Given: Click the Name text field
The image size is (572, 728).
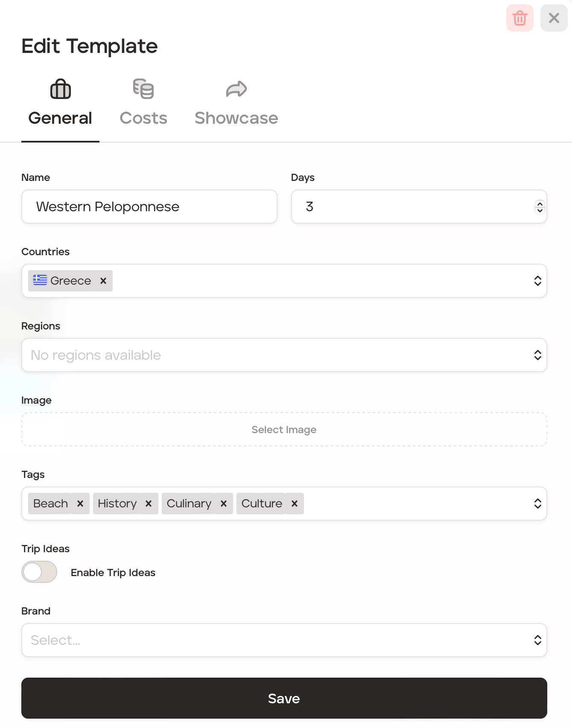Looking at the screenshot, I should coord(149,207).
